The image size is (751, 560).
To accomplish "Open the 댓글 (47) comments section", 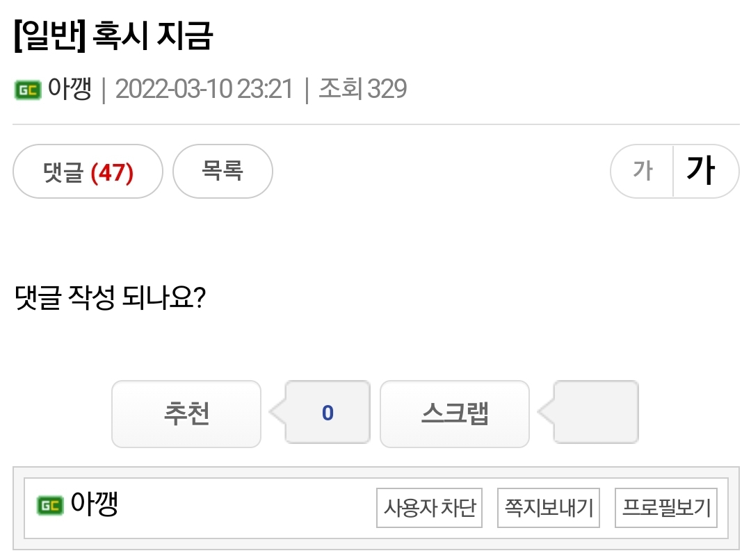I will tap(88, 172).
